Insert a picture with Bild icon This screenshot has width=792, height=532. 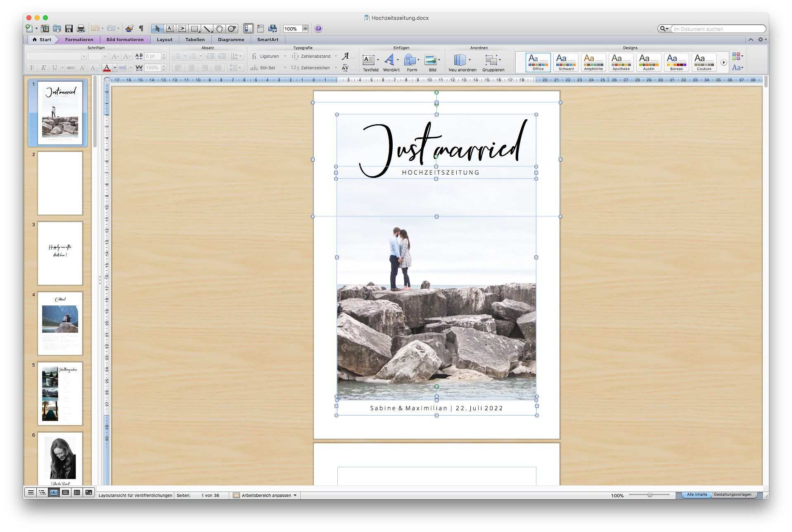(x=430, y=60)
